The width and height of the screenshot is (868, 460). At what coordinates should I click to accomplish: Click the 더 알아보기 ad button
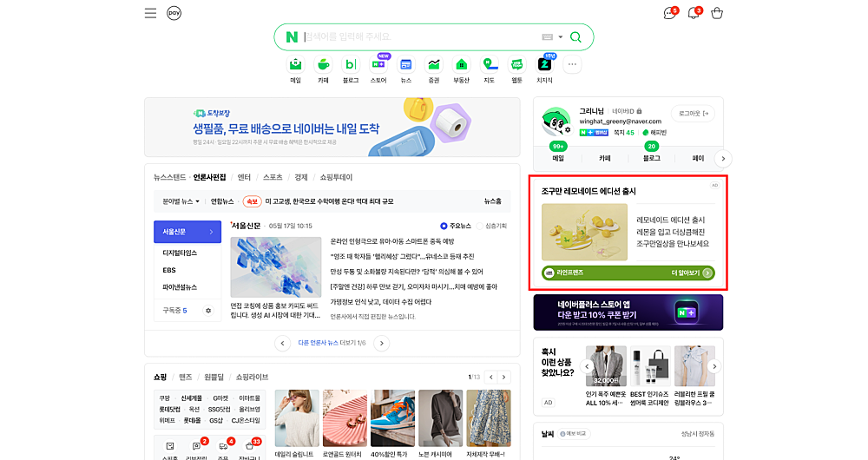click(692, 273)
